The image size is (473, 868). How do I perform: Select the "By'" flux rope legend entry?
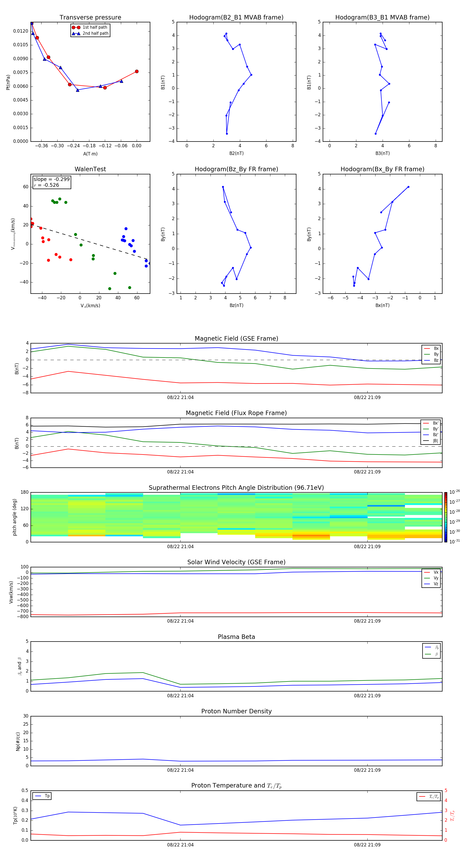click(431, 429)
